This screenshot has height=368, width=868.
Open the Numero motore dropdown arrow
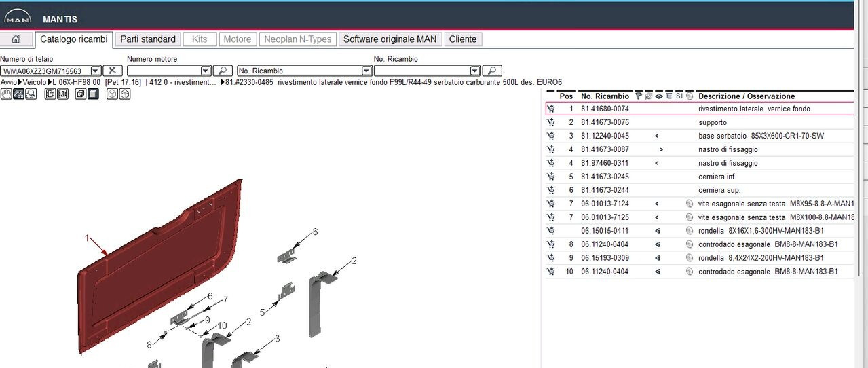[x=206, y=71]
